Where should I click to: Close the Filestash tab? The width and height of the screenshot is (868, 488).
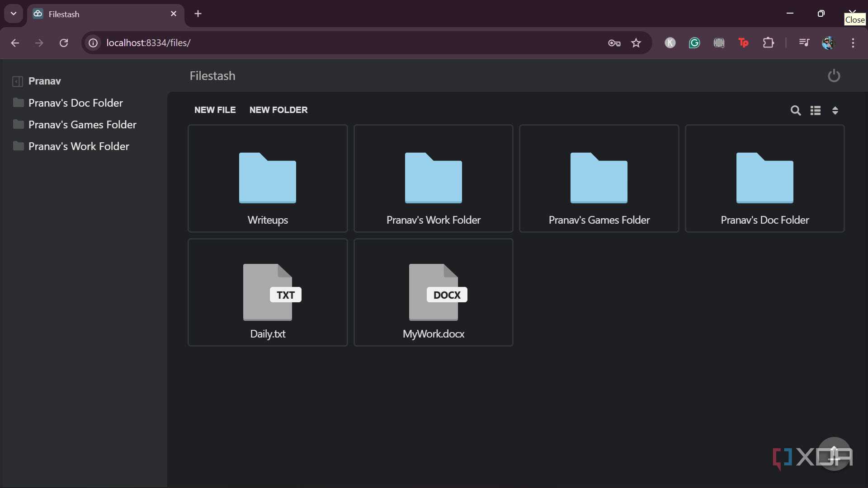tap(174, 14)
